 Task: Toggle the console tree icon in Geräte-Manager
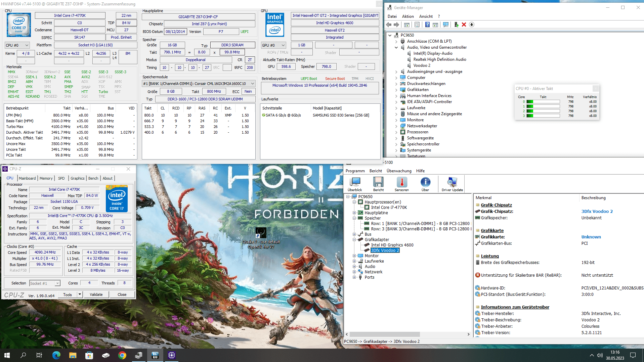click(406, 25)
